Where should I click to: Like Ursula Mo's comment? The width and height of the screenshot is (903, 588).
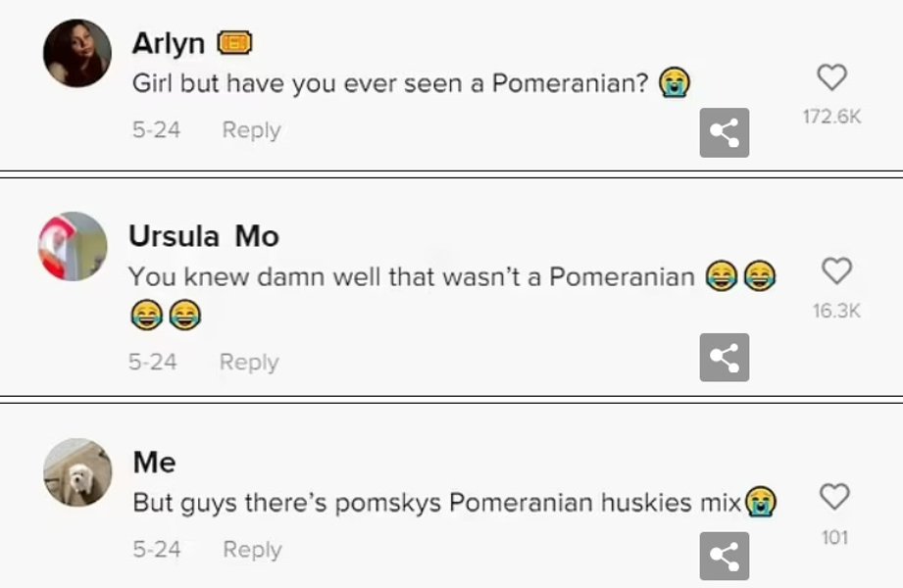point(835,270)
